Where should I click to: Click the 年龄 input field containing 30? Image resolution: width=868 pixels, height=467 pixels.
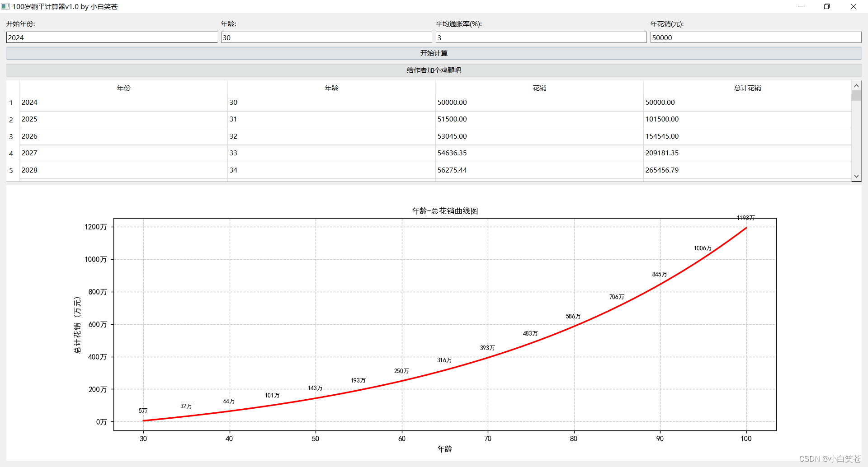(326, 37)
